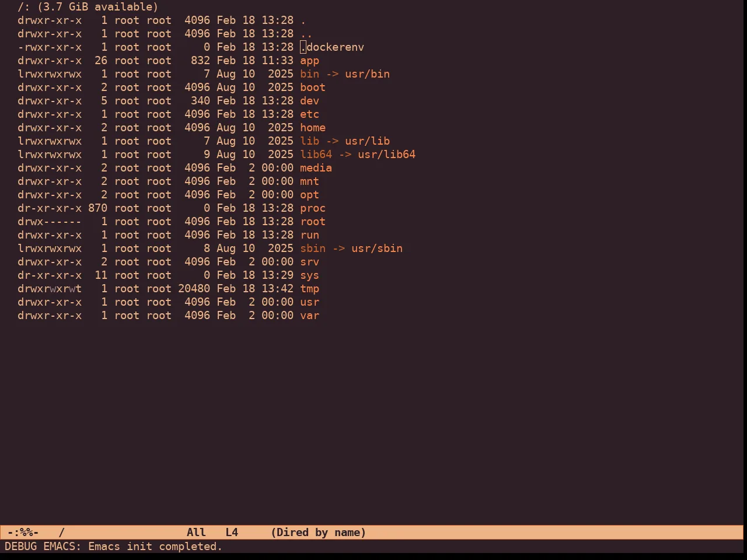Open the home directory

click(x=313, y=128)
